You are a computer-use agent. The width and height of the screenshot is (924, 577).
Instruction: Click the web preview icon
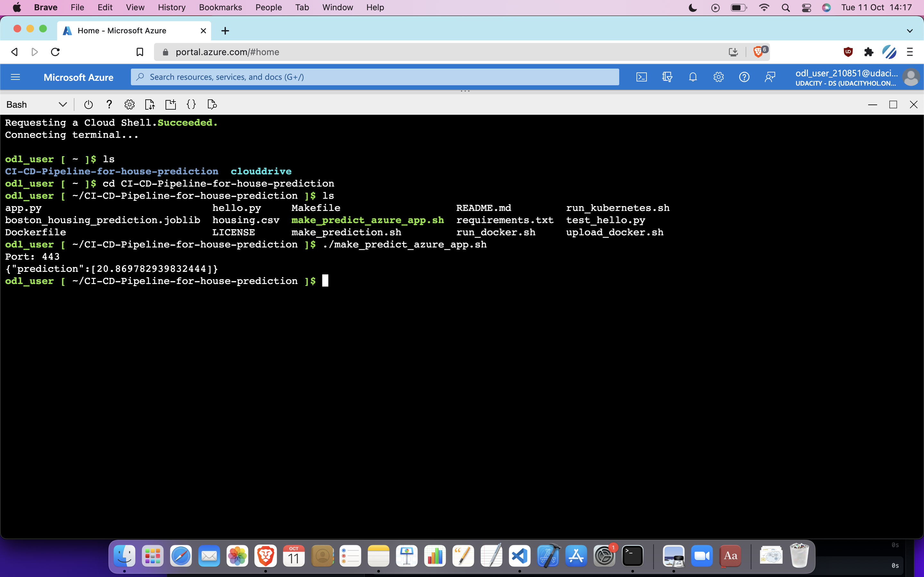(212, 105)
